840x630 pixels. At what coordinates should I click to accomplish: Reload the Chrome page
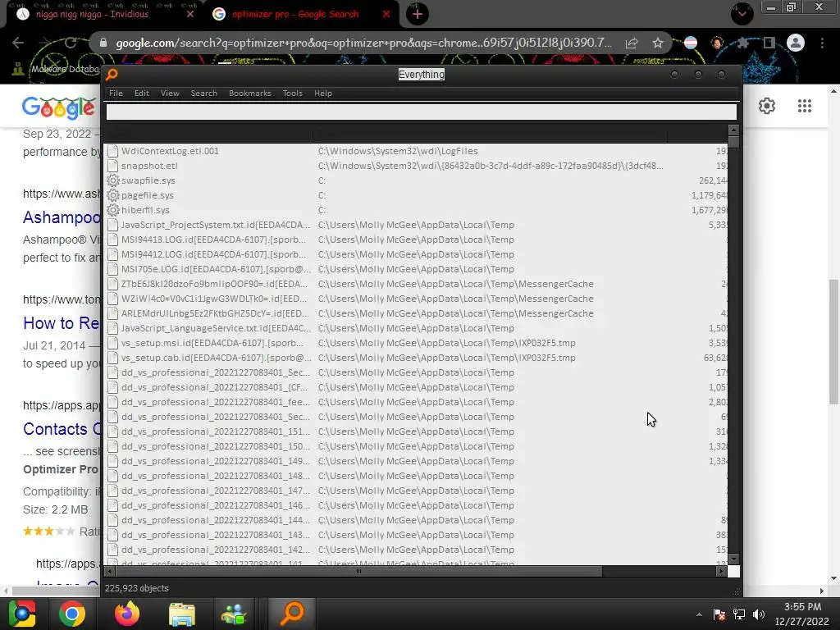[71, 43]
